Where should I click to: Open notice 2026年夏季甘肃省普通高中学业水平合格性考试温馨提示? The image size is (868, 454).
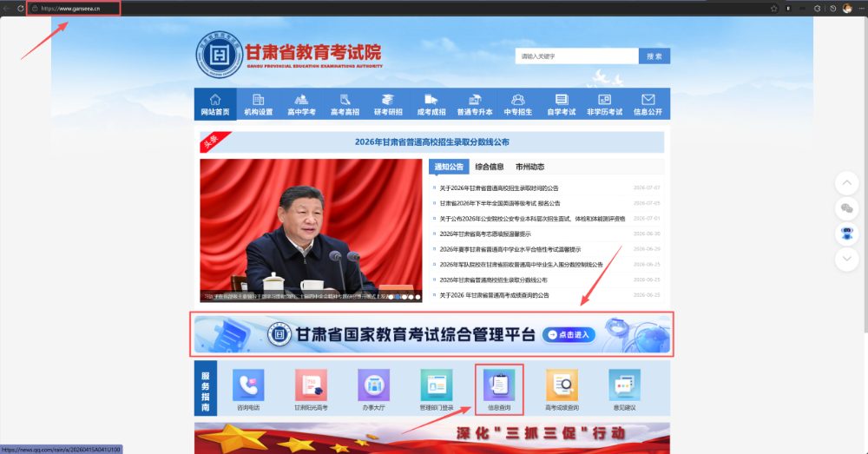coord(510,249)
